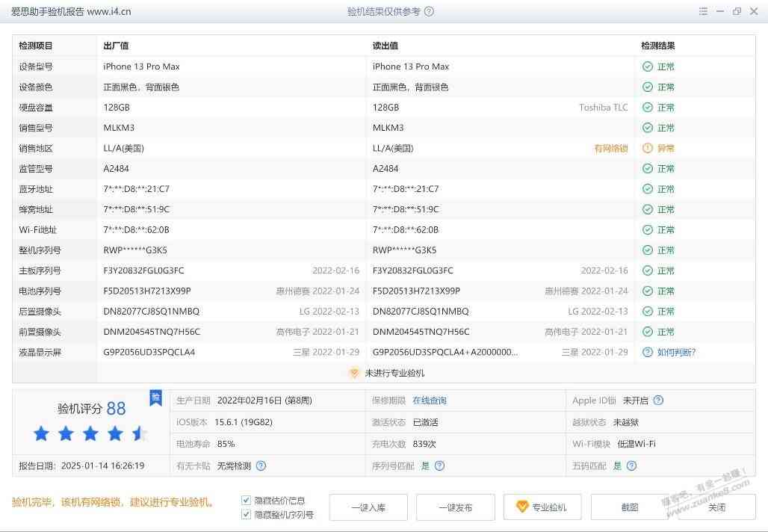768x532 pixels.
Task: Click the green check icon in 蜂窝地址 row
Action: tap(648, 210)
